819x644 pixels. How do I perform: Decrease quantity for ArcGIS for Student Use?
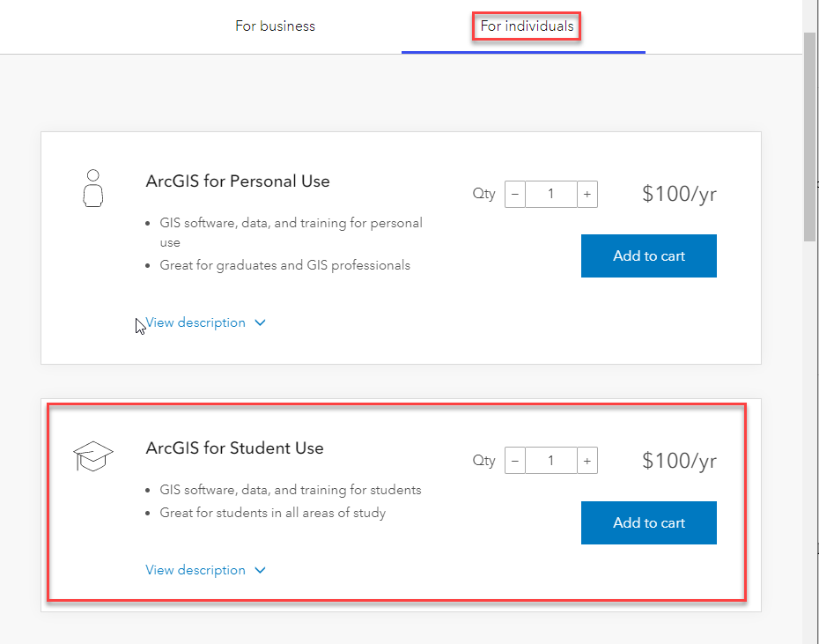(x=515, y=460)
